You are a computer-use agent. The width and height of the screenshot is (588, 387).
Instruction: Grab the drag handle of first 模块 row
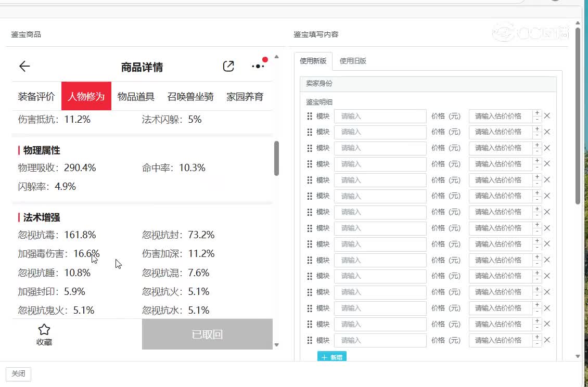[x=310, y=116]
